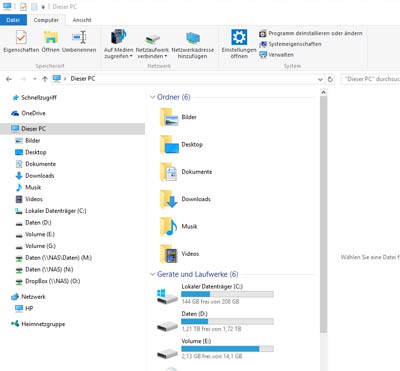
Task: Click the forward navigation arrow
Action: coord(23,79)
